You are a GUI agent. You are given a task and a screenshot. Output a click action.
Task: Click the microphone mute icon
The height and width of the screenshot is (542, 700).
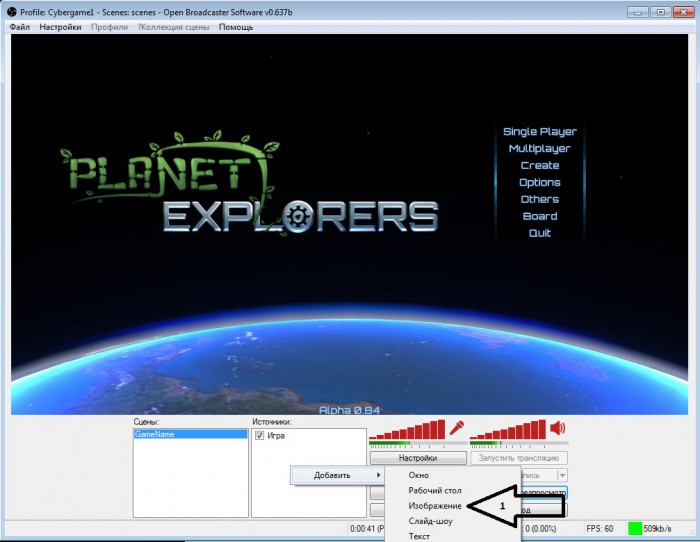(458, 429)
